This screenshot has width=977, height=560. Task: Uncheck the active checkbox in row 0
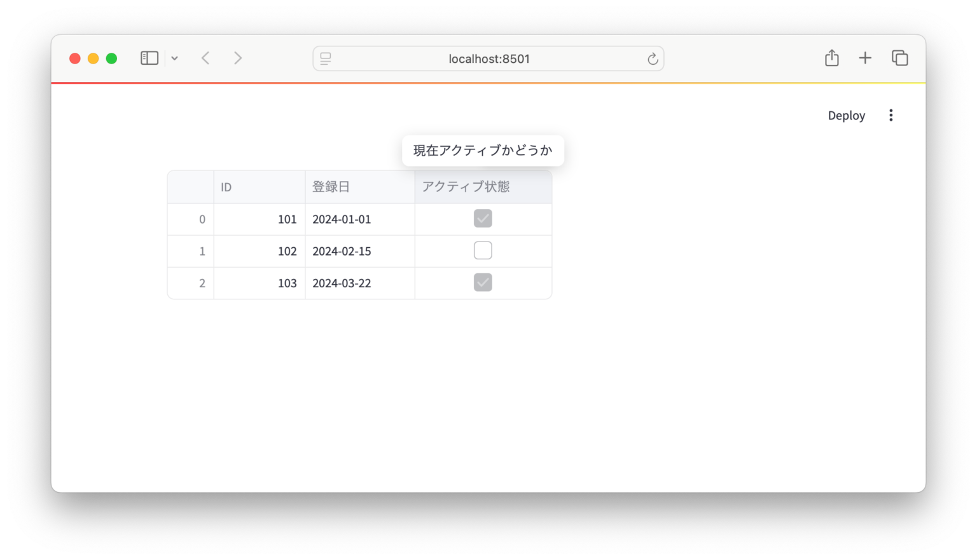(483, 219)
